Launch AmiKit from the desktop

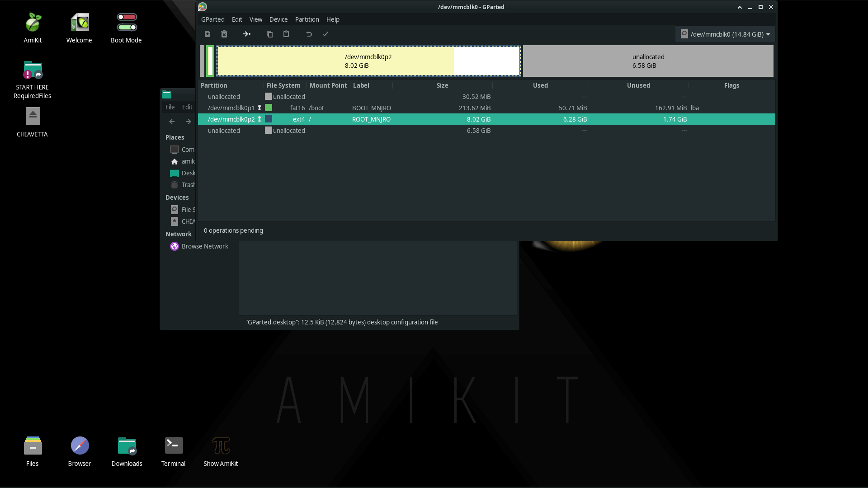(x=33, y=27)
